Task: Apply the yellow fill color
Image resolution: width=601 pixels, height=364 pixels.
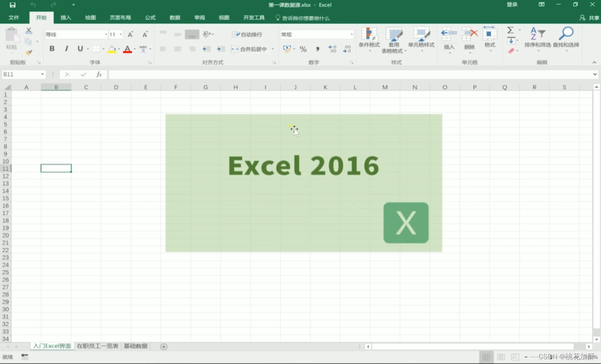Action: coord(112,49)
